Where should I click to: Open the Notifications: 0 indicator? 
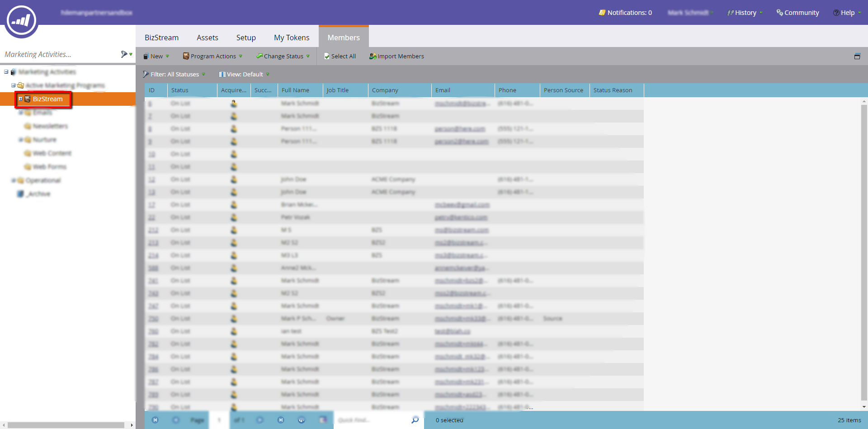click(625, 13)
